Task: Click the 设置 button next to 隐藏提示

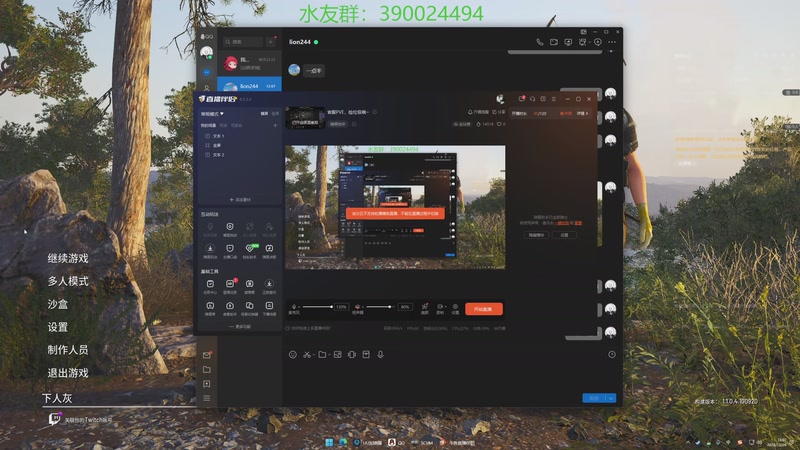Action: [564, 235]
